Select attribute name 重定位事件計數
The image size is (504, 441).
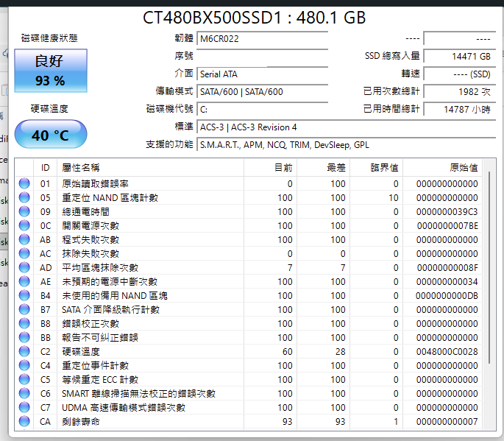[x=95, y=365]
